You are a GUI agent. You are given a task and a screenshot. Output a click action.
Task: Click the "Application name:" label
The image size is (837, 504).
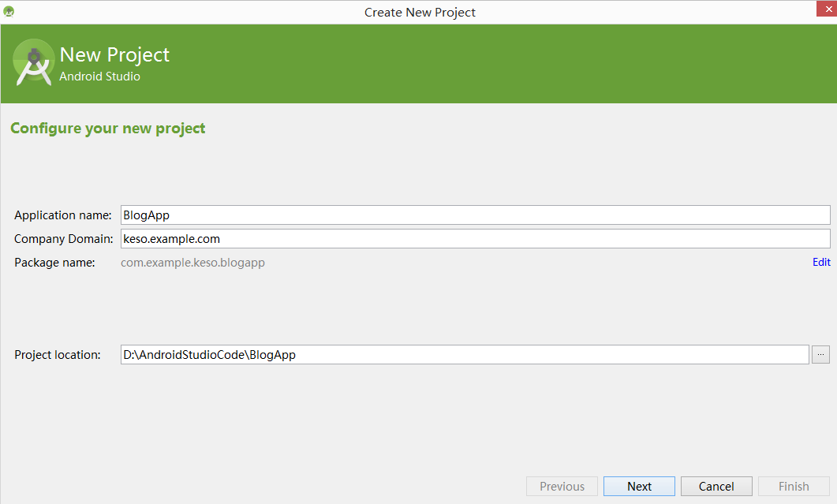(63, 215)
